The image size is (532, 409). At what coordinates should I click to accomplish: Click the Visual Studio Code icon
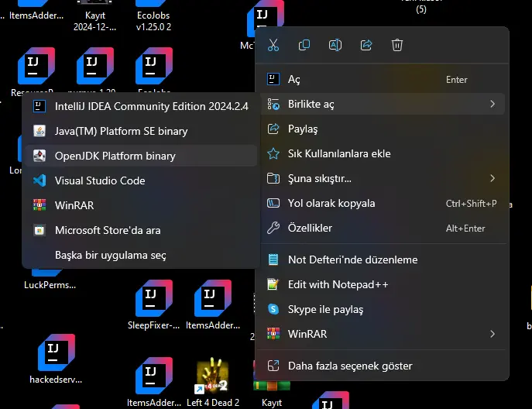pos(39,180)
